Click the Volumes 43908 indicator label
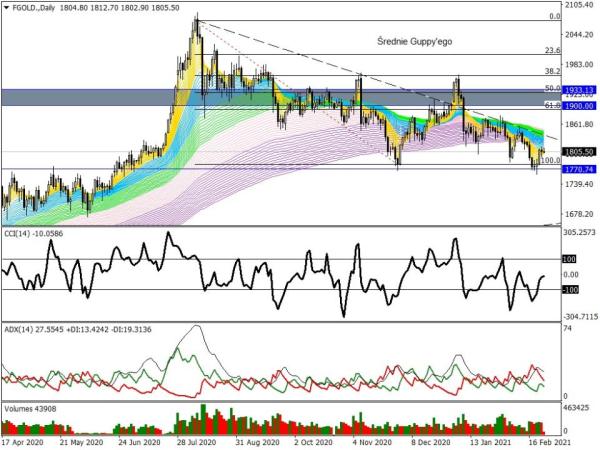Viewport: 600px width, 450px height. (x=32, y=409)
